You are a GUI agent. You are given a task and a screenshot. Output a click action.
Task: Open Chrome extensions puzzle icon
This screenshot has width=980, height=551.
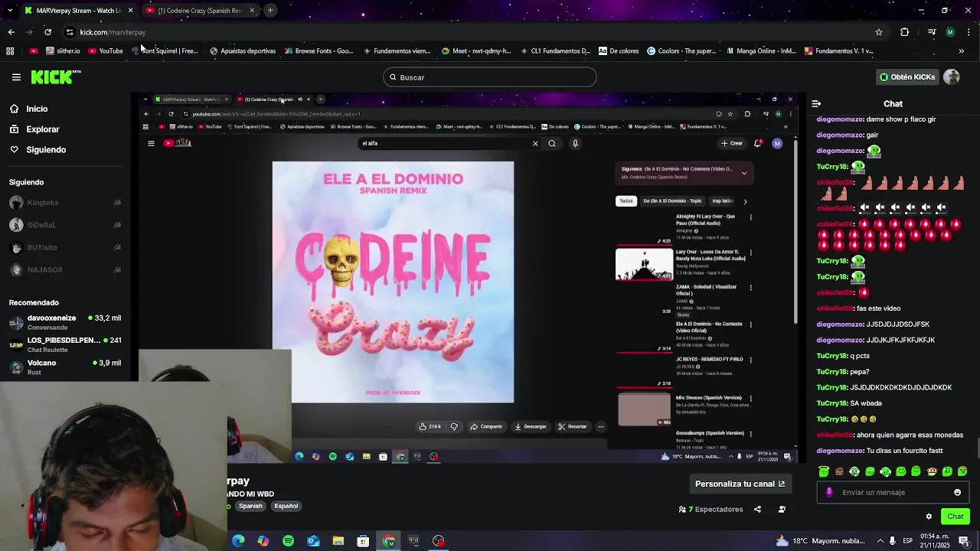[x=904, y=32]
